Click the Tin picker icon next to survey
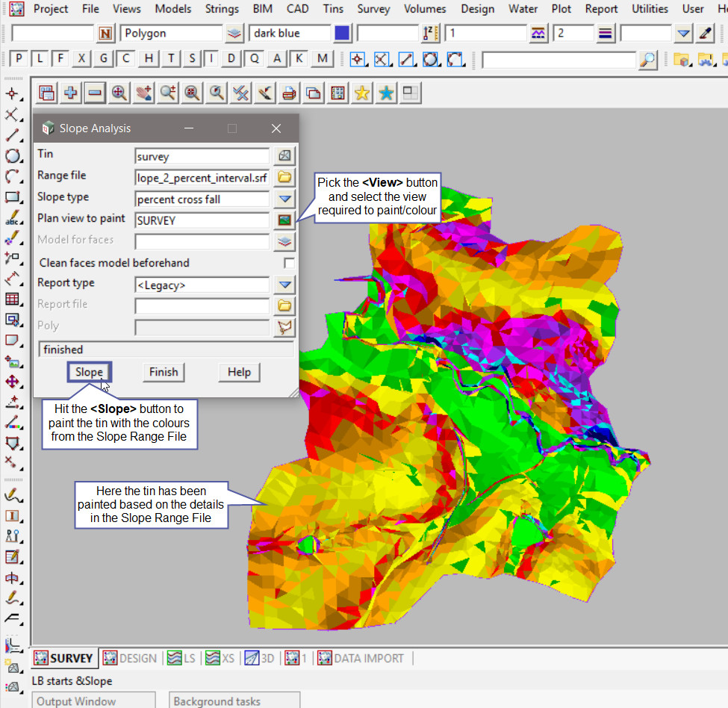 click(x=284, y=156)
